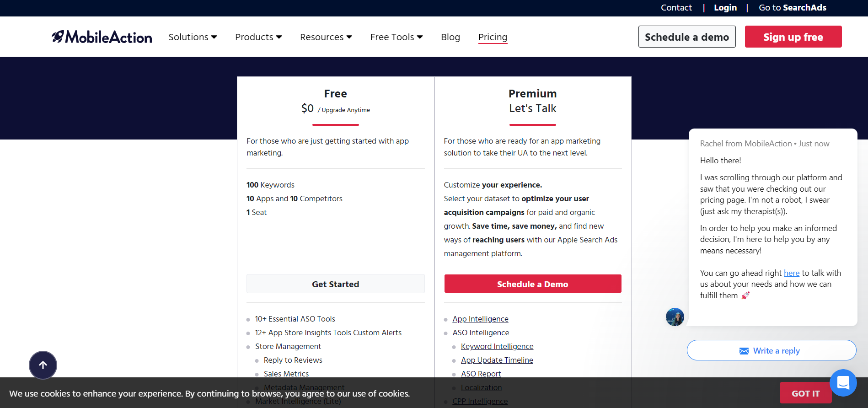The height and width of the screenshot is (408, 868).
Task: Click the 'here' link in chat message
Action: tap(791, 273)
